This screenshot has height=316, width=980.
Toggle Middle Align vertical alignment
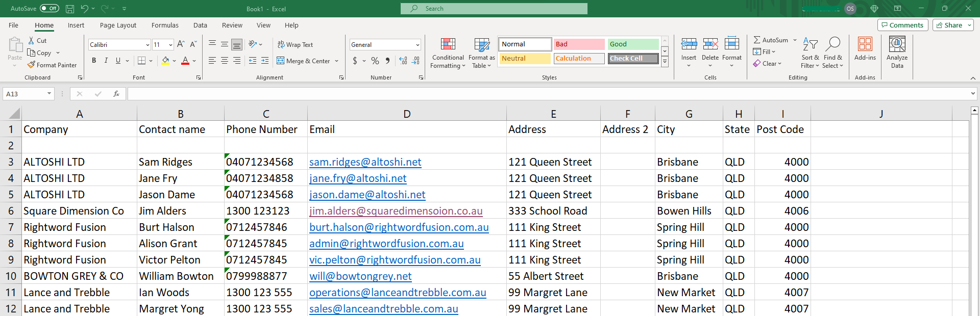click(x=225, y=44)
